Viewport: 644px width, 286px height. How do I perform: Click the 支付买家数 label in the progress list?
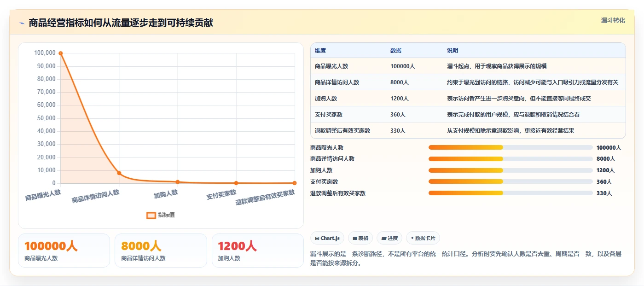coord(324,182)
